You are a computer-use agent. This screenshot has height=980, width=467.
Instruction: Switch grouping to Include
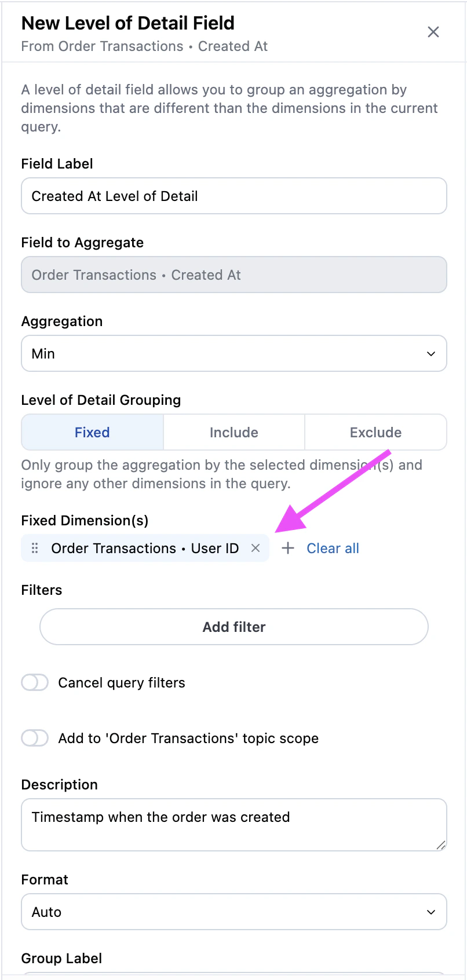[234, 432]
